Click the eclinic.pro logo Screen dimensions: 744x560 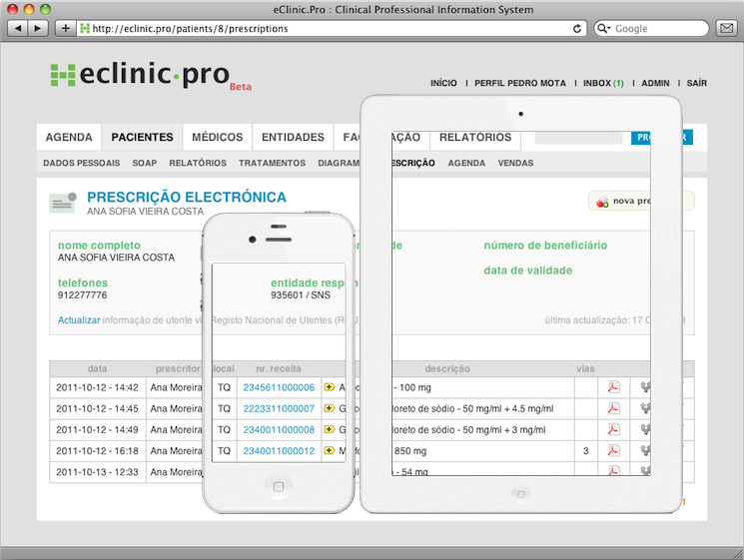151,75
